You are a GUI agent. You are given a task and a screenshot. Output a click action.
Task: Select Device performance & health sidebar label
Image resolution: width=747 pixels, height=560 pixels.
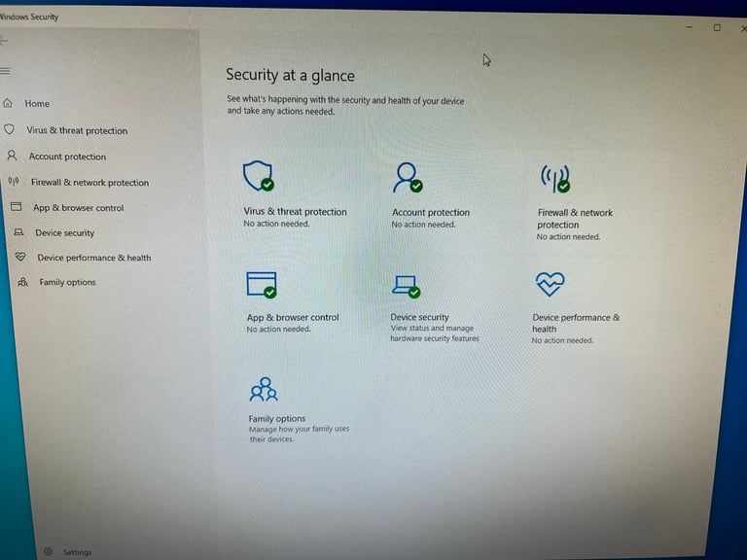94,258
